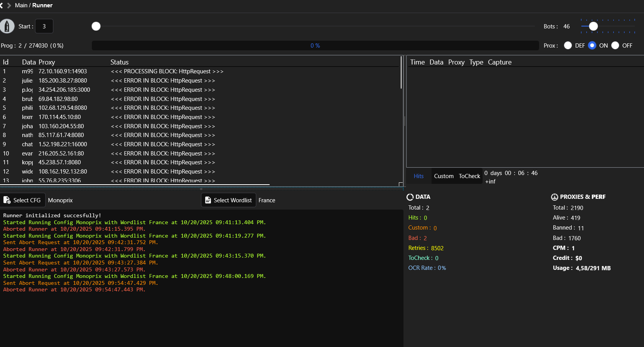Click the bullet start icon
Viewport: 644px width, 347px height.
click(7, 26)
